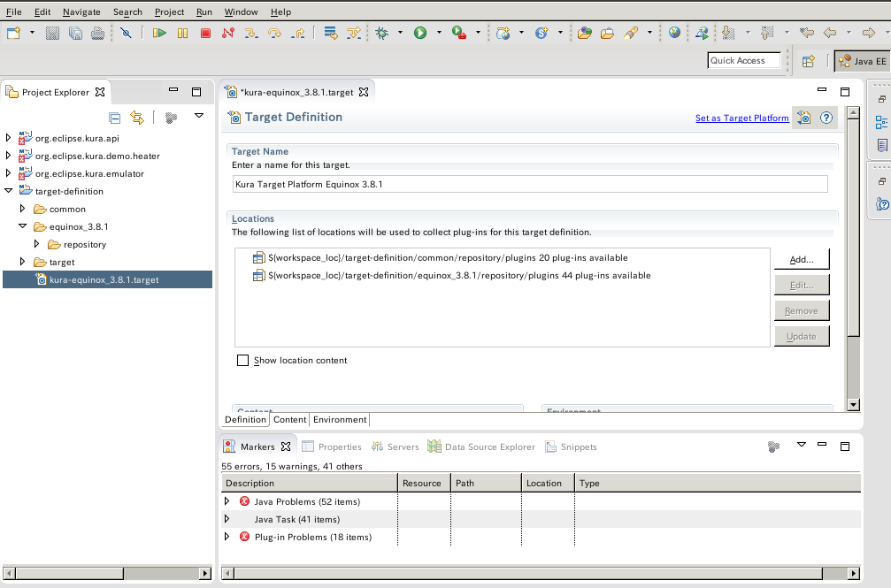Screen dimensions: 891x588
Task: Select the repository folder
Action: click(85, 244)
